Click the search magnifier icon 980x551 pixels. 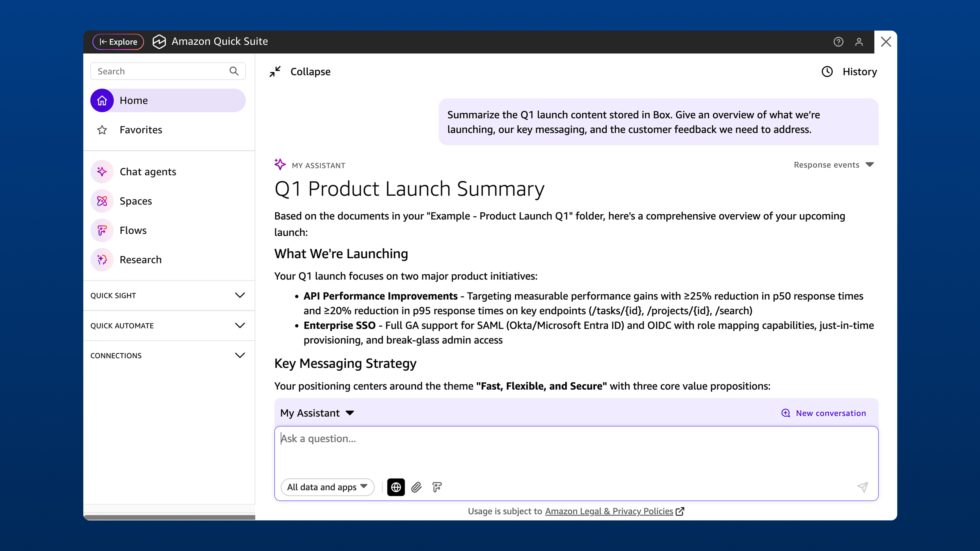[x=234, y=71]
